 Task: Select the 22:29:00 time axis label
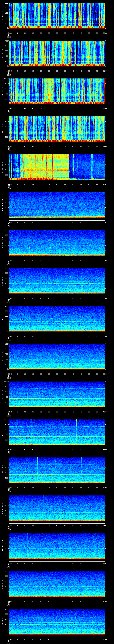click(x=9, y=33)
